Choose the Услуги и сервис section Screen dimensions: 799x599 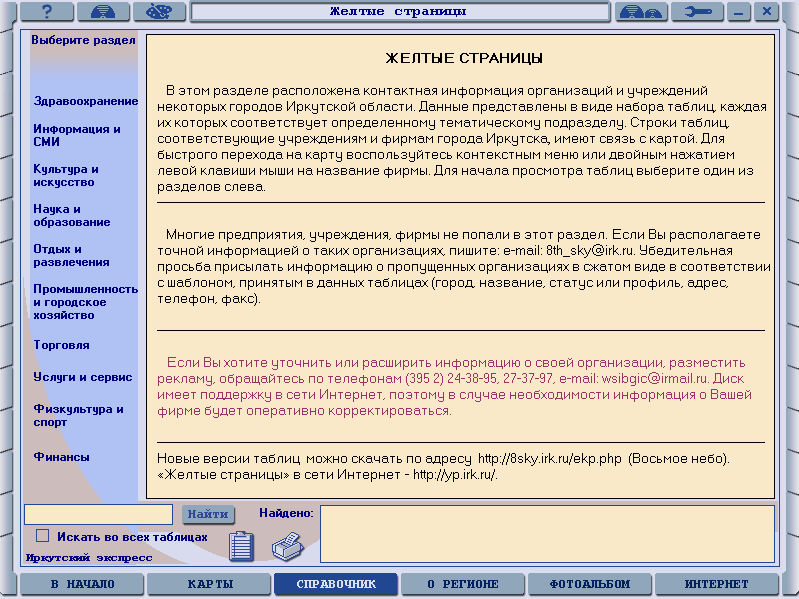(x=83, y=377)
